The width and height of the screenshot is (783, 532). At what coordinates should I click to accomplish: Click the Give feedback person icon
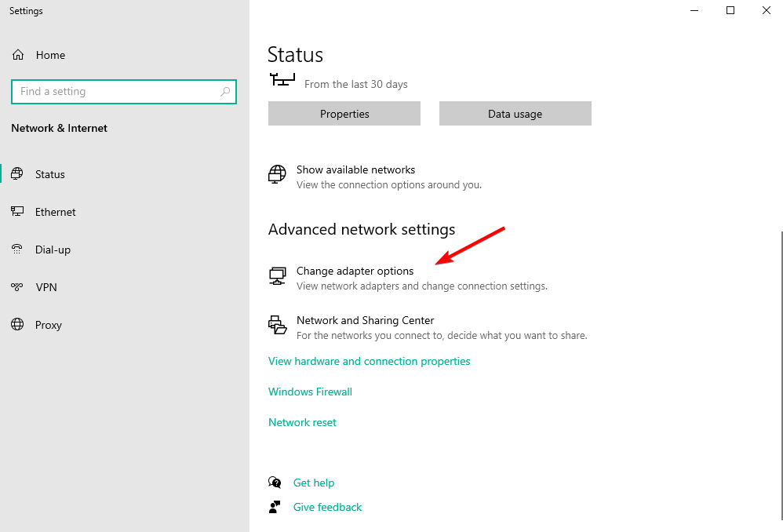275,507
